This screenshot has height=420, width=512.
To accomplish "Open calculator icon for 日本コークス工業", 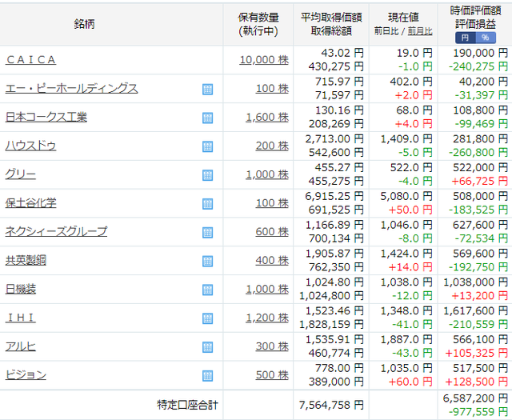I will [x=208, y=118].
